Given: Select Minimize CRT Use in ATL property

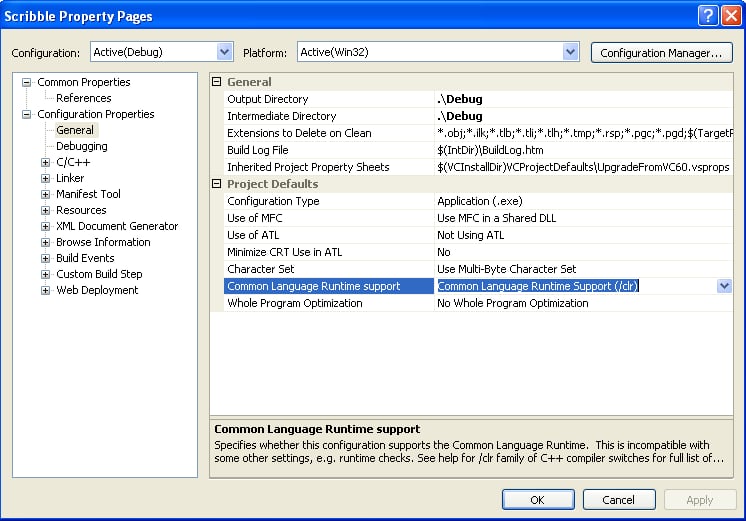Looking at the screenshot, I should [x=285, y=252].
